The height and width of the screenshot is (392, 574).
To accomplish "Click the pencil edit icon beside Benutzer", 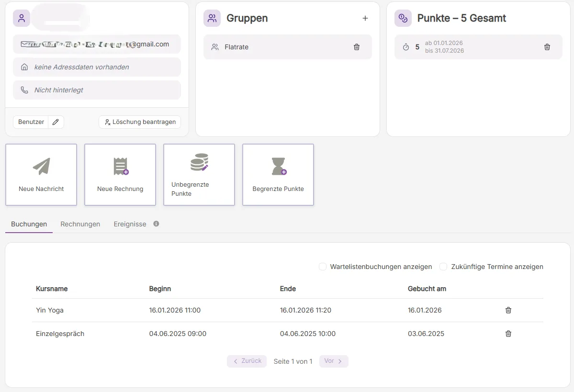I will point(56,122).
